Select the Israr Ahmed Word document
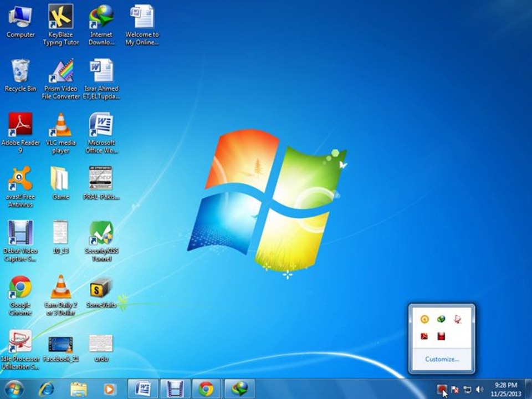This screenshot has height=399, width=532. click(x=101, y=79)
